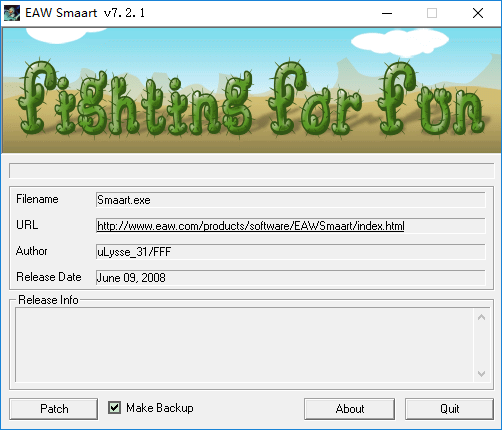
Task: Click the Release Date field June 09, 2008
Action: (x=291, y=278)
